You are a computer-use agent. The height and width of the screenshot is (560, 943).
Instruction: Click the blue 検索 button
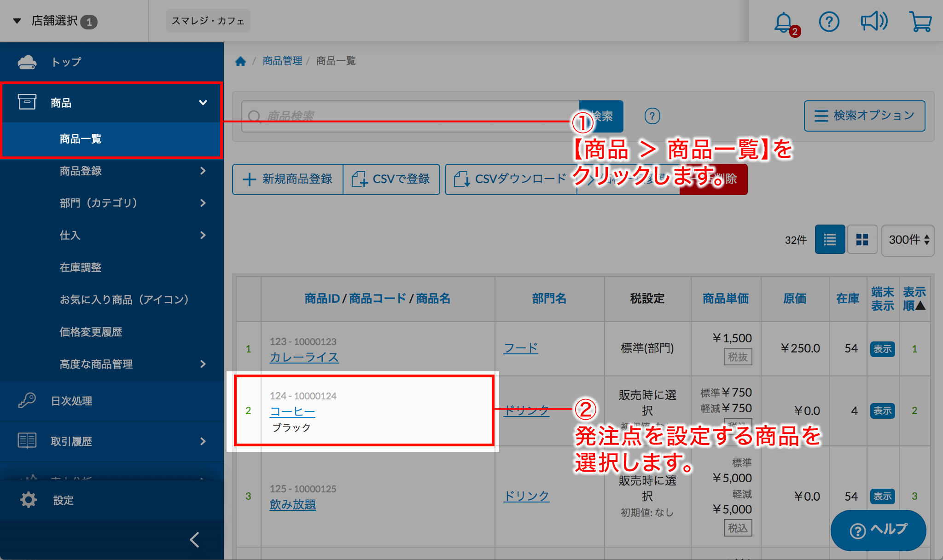[x=601, y=116]
